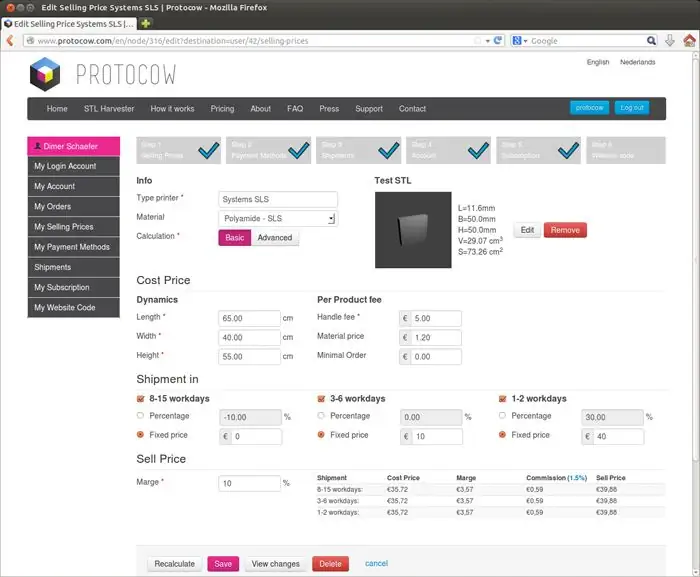
Task: Click the View changes button
Action: [275, 564]
